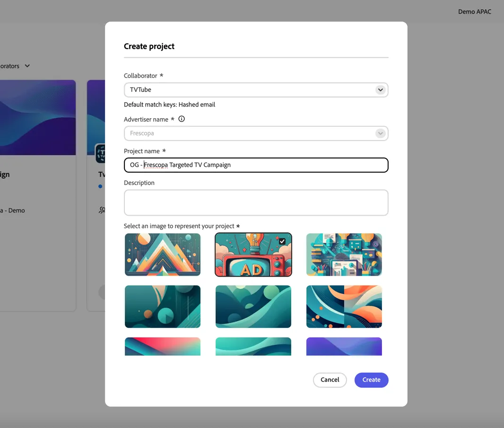Click the Advertiser name info icon
Screen dimensions: 504x428
tap(182, 119)
